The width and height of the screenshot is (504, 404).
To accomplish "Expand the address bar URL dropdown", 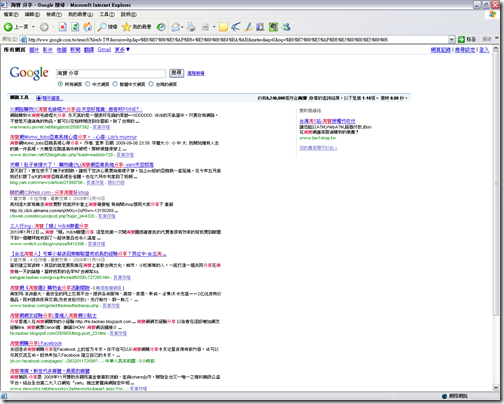I will coord(452,39).
